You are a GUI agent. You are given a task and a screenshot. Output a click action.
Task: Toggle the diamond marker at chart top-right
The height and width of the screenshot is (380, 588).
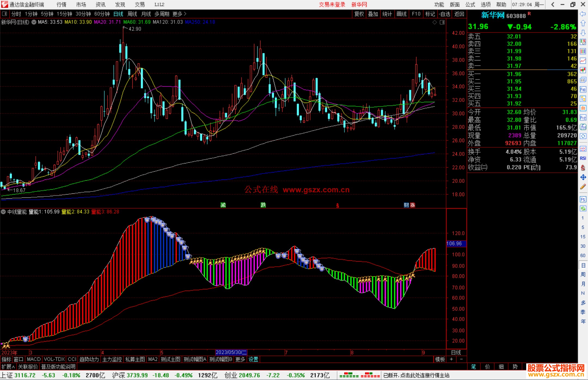435,22
